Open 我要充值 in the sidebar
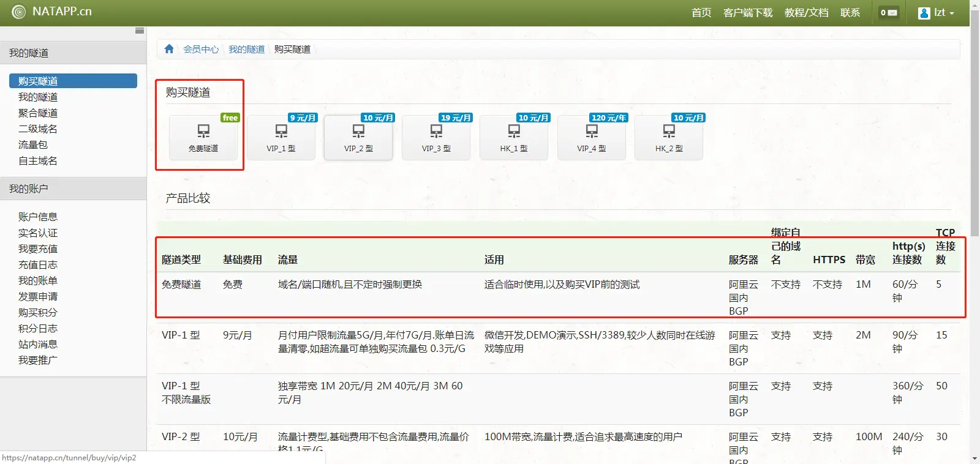980x464 pixels. 38,249
